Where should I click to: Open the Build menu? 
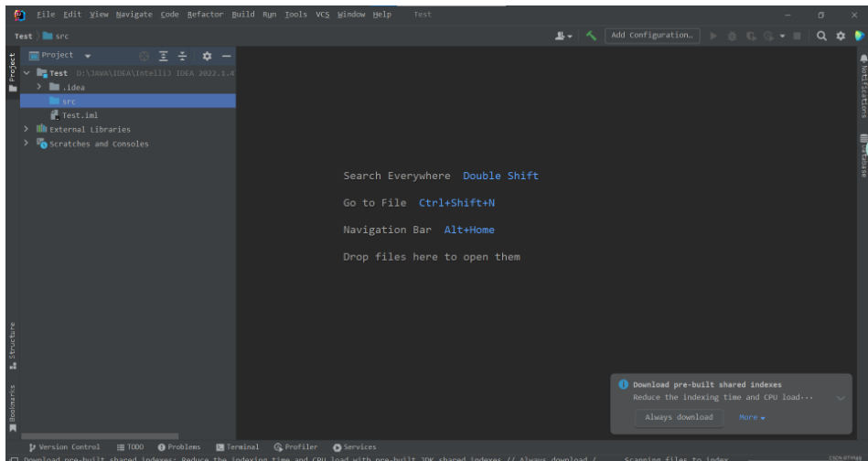coord(243,15)
